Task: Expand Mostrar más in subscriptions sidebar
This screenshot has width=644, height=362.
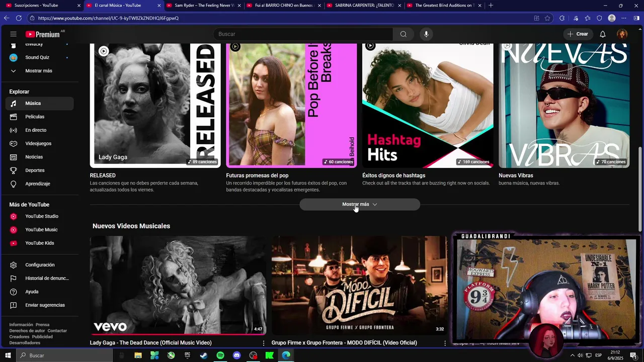Action: coord(39,71)
